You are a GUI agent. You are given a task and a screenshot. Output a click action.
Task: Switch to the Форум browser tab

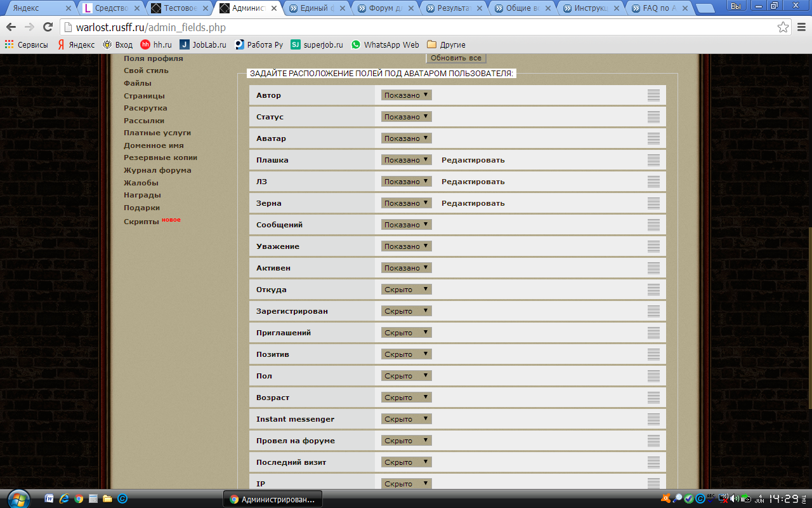click(x=384, y=8)
